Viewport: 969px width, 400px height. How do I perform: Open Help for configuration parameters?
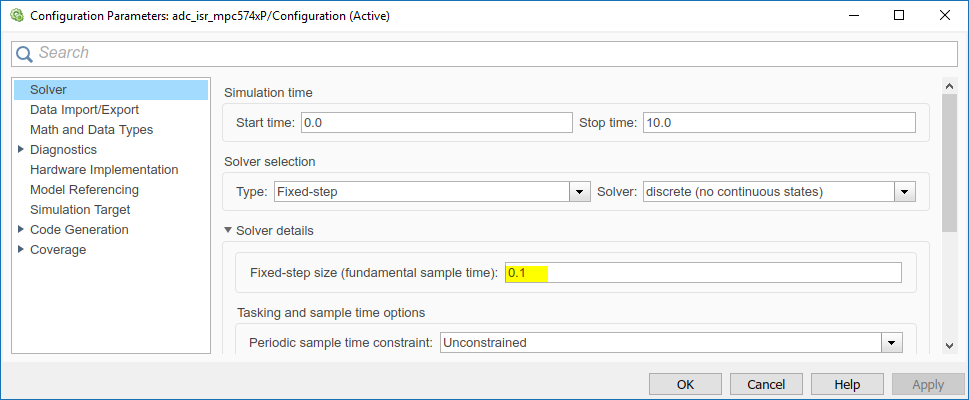coord(847,384)
